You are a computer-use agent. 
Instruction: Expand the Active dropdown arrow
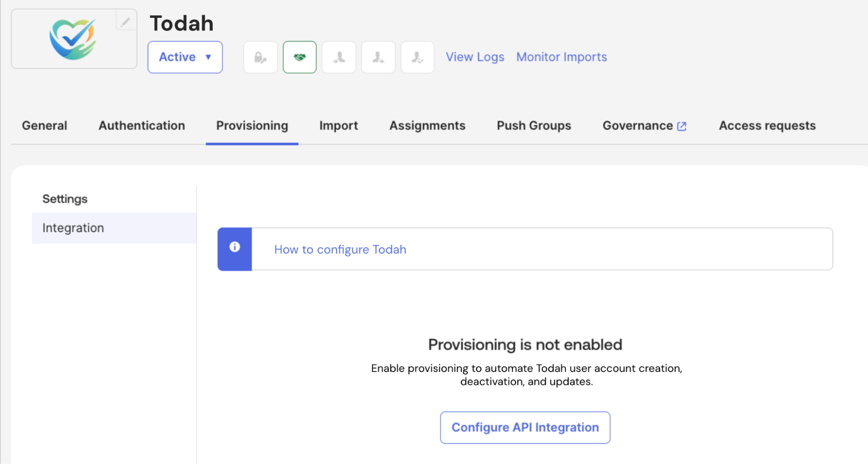[x=208, y=57]
